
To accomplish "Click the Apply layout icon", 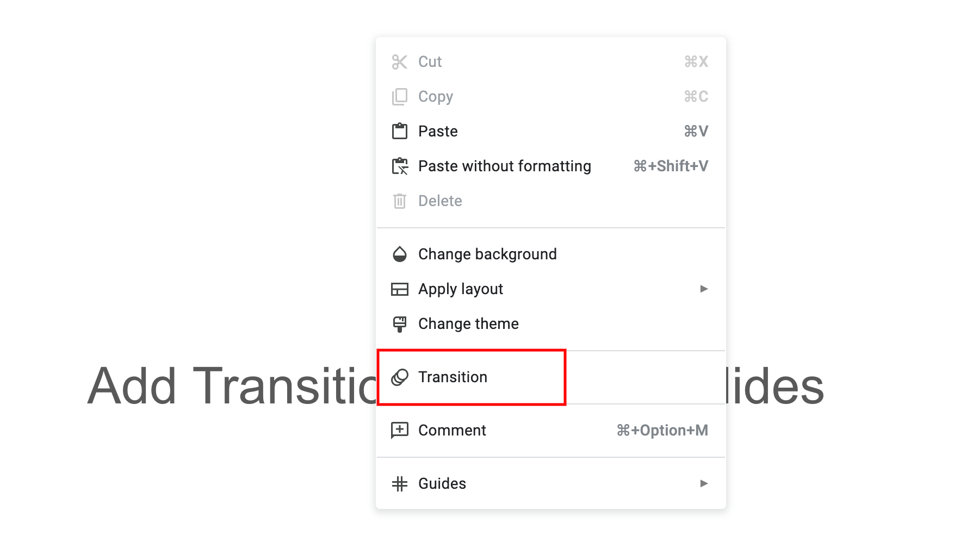I will pyautogui.click(x=400, y=289).
